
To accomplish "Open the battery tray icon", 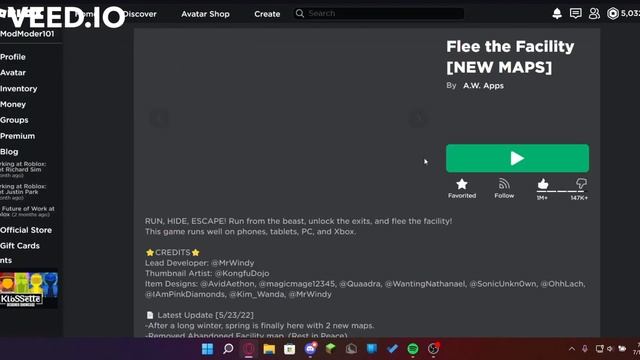I will pos(622,349).
